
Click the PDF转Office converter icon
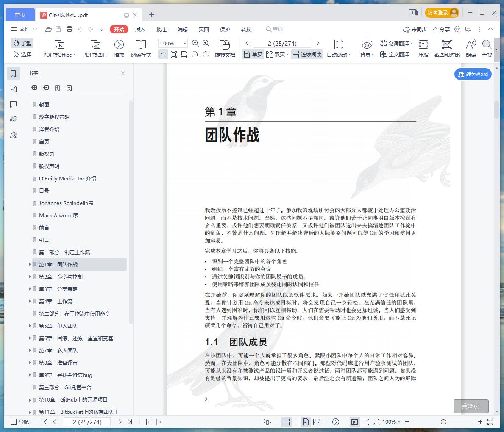point(59,49)
